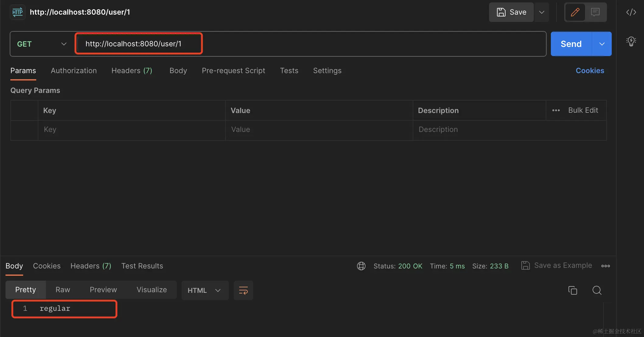Click the code snippet icon in the right sidebar
This screenshot has height=337, width=644.
click(631, 12)
